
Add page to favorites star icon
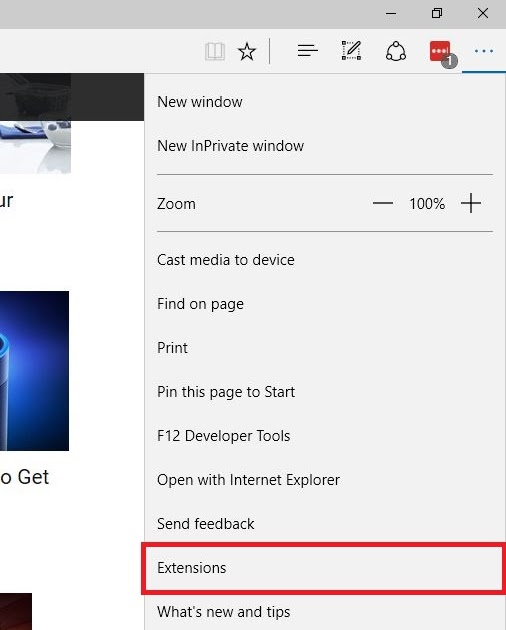click(247, 51)
